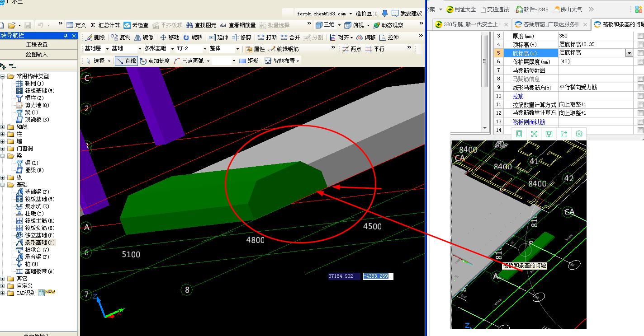Check the box for 马凳筋信息 row
This screenshot has height=336, width=644.
640,79
